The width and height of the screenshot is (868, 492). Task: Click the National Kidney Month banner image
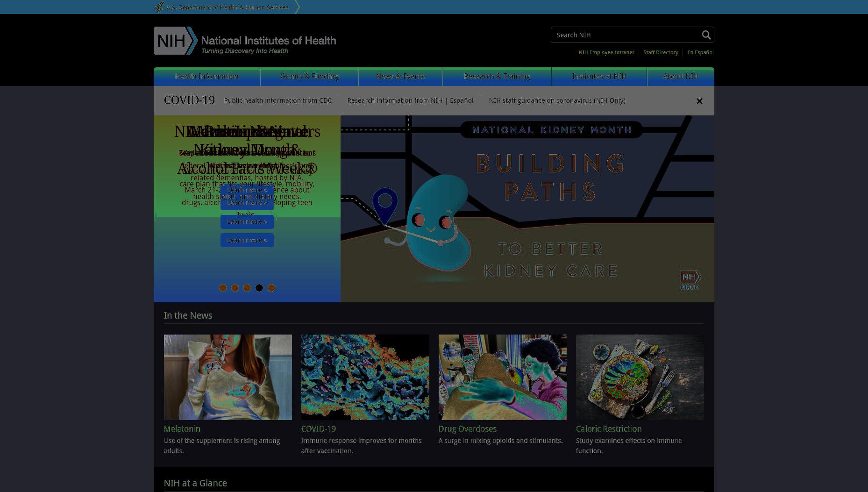[x=527, y=209]
